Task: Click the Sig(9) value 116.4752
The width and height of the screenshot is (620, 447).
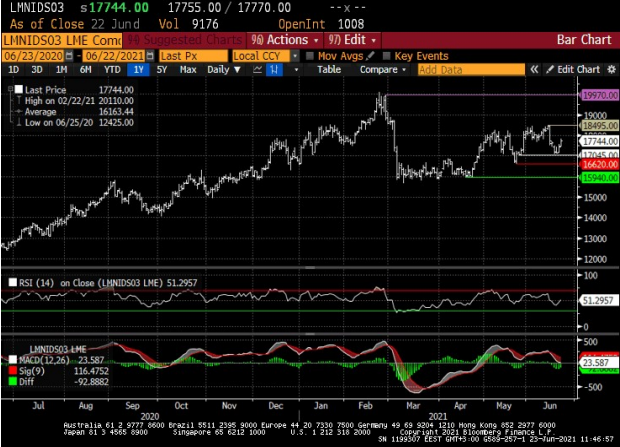Action: tap(91, 371)
